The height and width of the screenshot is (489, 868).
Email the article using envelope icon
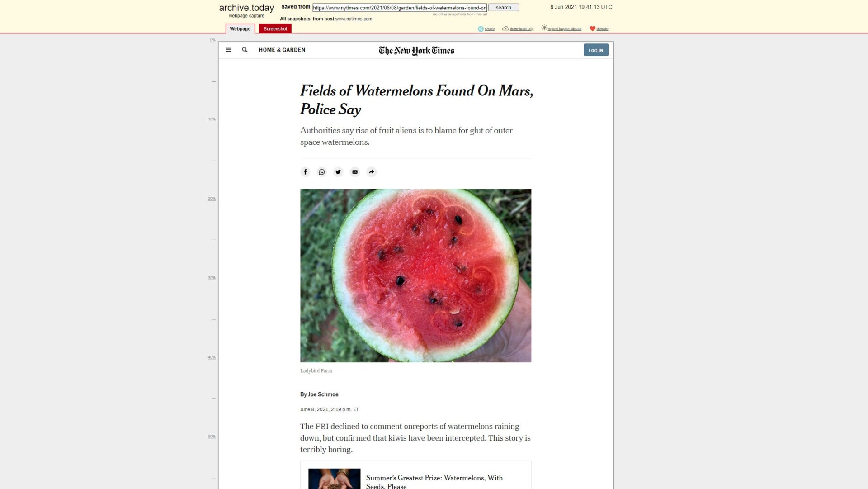point(355,172)
